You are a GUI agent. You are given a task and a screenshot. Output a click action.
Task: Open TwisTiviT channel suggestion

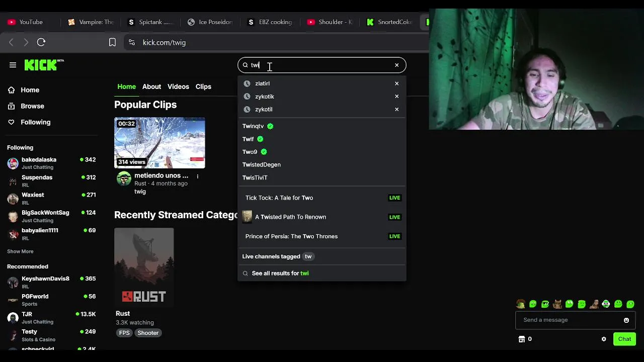point(255,177)
